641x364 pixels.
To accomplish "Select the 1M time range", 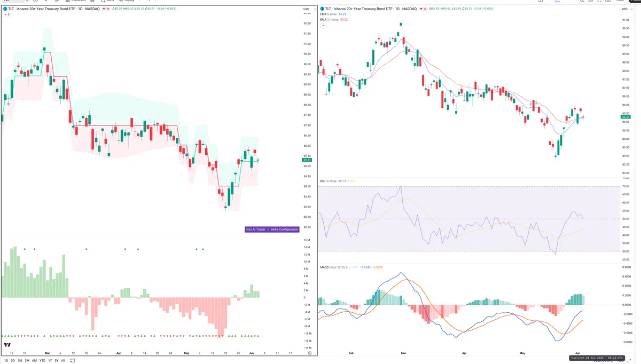I will (x=20, y=361).
